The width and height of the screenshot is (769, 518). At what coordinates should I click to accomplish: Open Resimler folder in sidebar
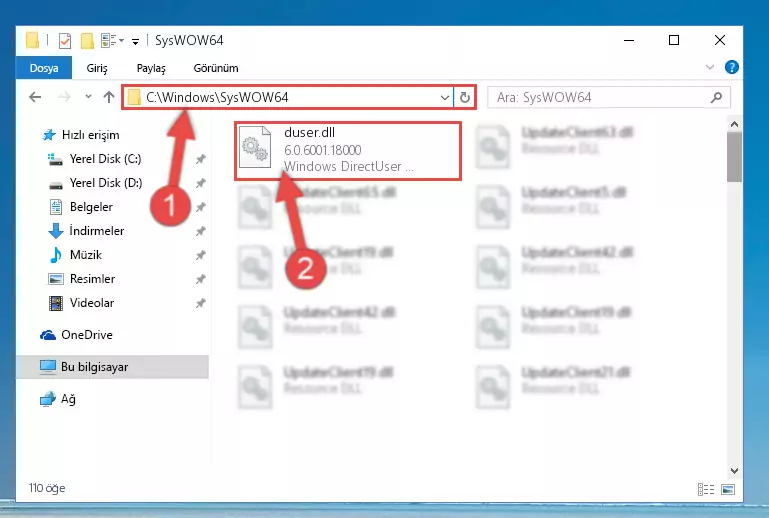click(92, 279)
